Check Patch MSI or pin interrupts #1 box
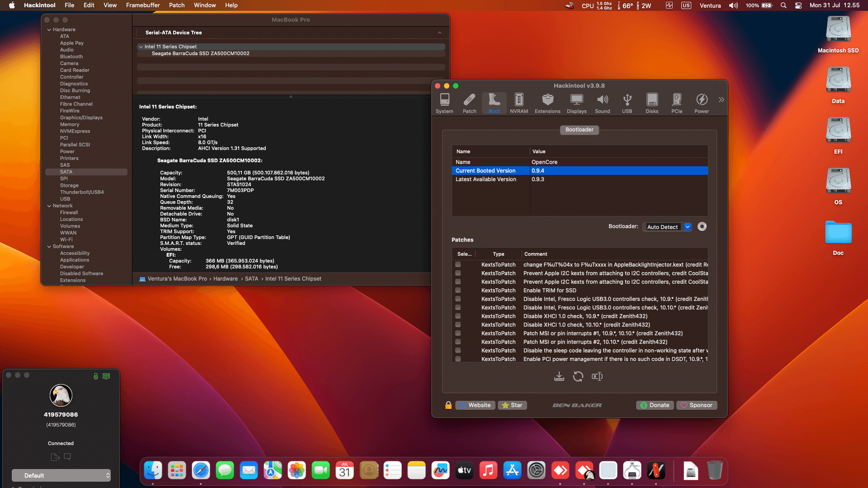The height and width of the screenshot is (488, 868). (x=458, y=333)
